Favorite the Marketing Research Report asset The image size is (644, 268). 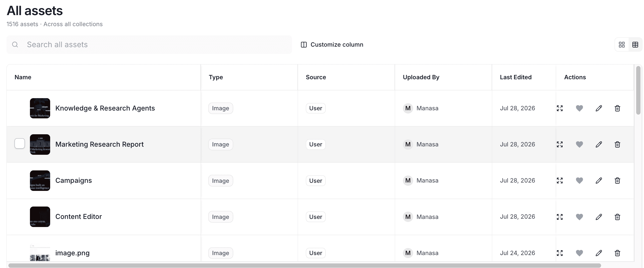pos(579,144)
